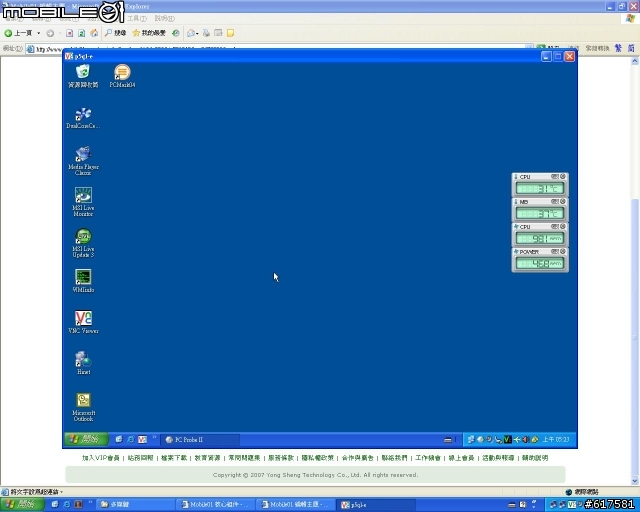Click Show Desktop in local quick launch
640x512 pixels.
(x=55, y=505)
